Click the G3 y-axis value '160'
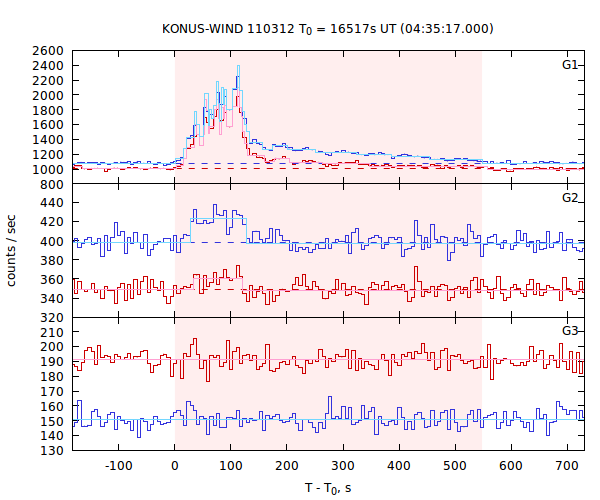The image size is (600, 500). (52, 406)
